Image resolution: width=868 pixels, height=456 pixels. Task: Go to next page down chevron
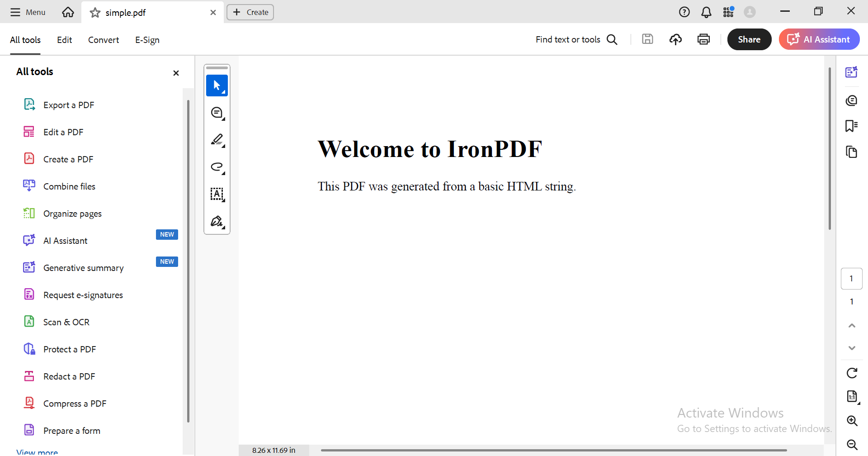pyautogui.click(x=852, y=348)
